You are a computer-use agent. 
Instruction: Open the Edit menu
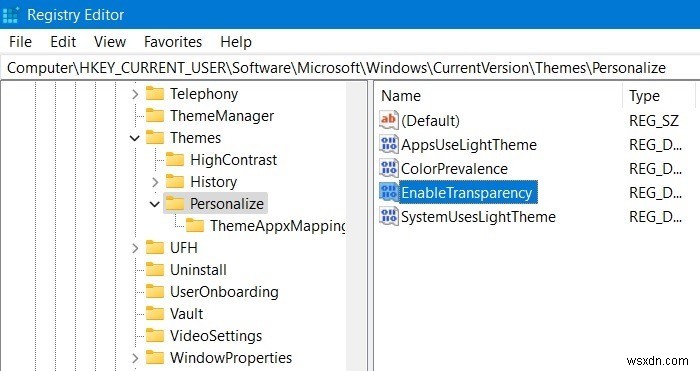pyautogui.click(x=63, y=42)
